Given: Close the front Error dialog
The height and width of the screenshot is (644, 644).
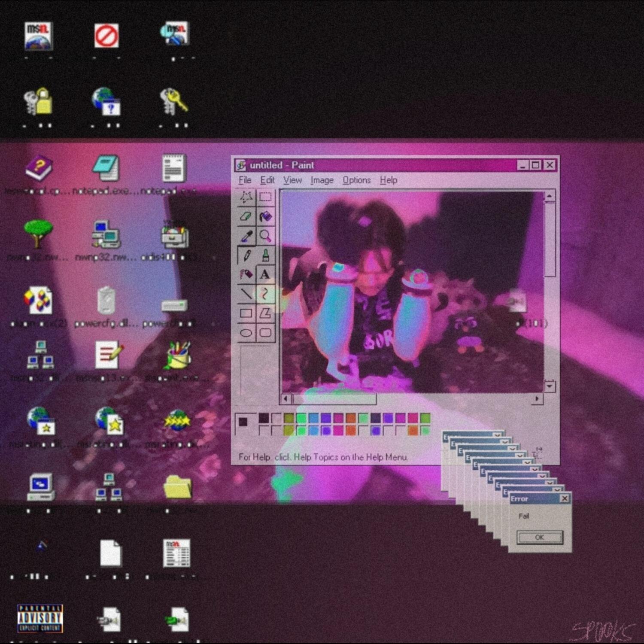Looking at the screenshot, I should pyautogui.click(x=565, y=498).
